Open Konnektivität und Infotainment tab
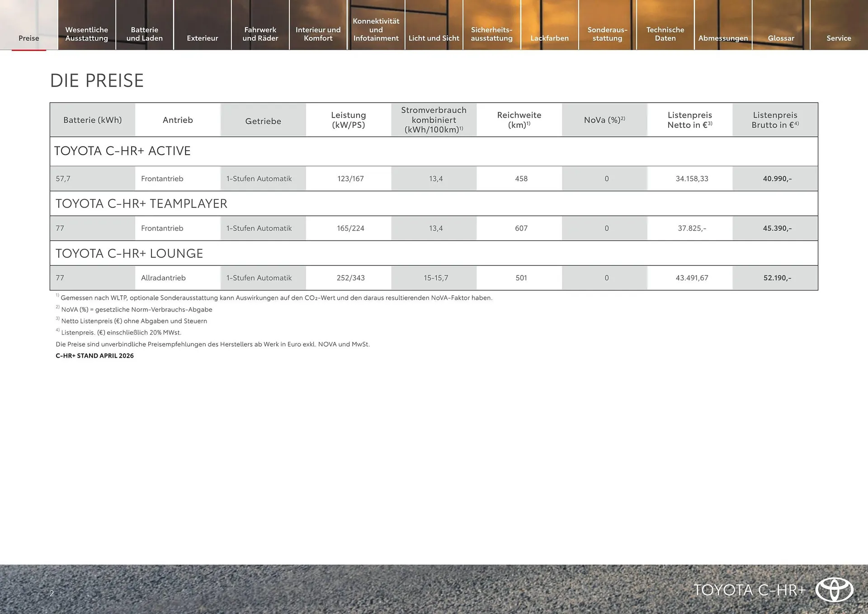This screenshot has height=614, width=868. coord(376,29)
